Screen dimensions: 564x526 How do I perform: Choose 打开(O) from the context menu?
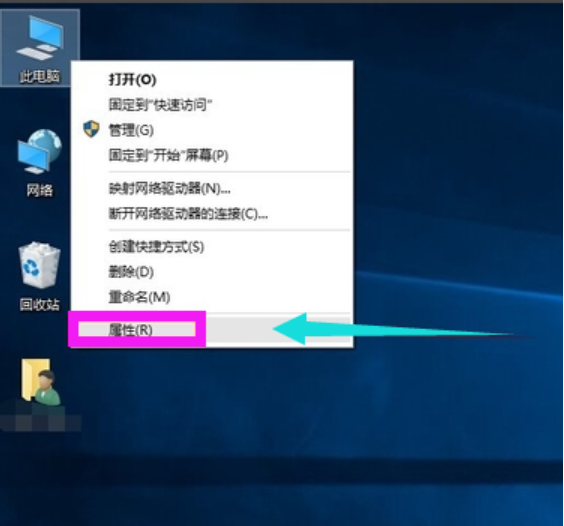[x=212, y=80]
